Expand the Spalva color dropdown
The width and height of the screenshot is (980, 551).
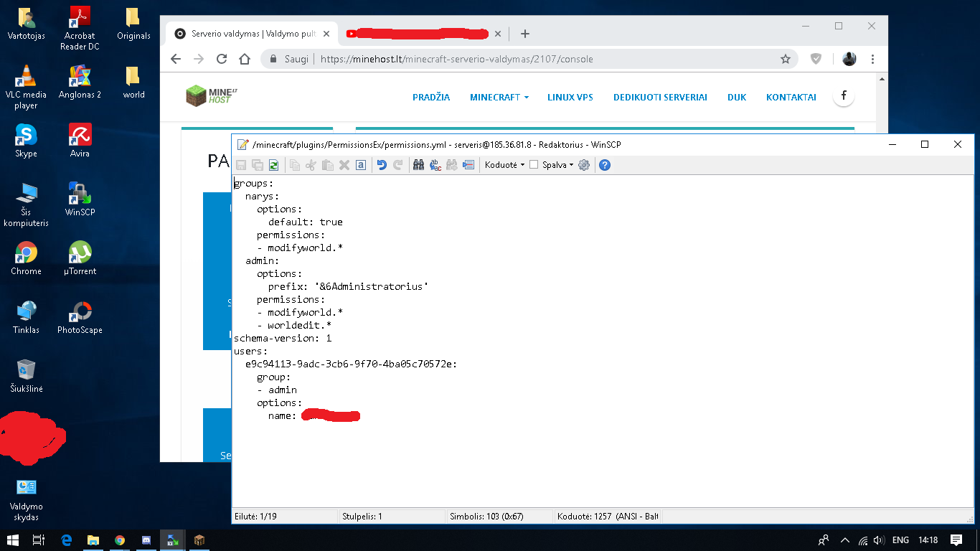pyautogui.click(x=558, y=165)
